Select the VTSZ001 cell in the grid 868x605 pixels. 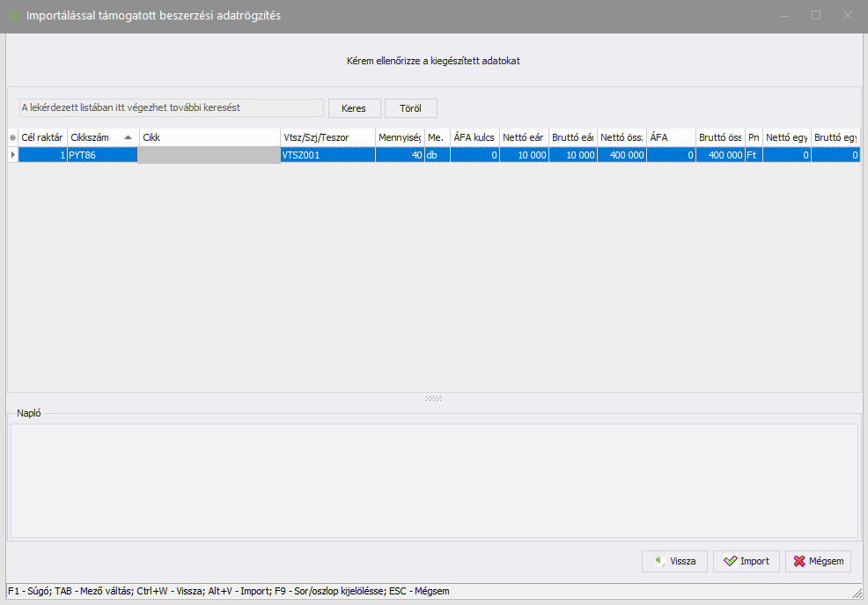327,155
